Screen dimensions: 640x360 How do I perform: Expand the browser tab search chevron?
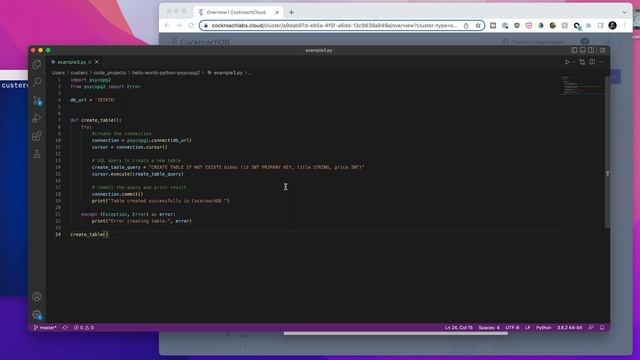(x=624, y=12)
